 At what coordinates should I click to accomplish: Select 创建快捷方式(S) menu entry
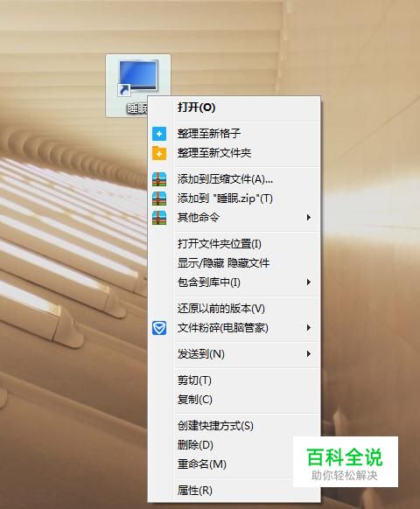click(x=234, y=426)
